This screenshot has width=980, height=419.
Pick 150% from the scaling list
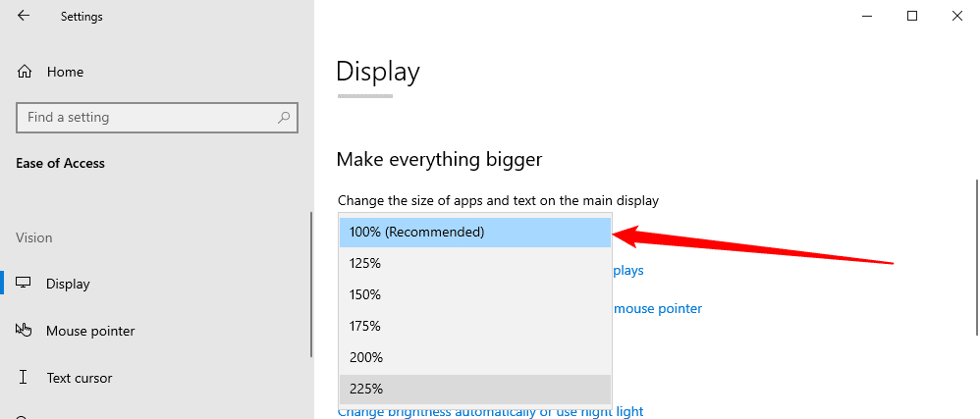pyautogui.click(x=475, y=294)
